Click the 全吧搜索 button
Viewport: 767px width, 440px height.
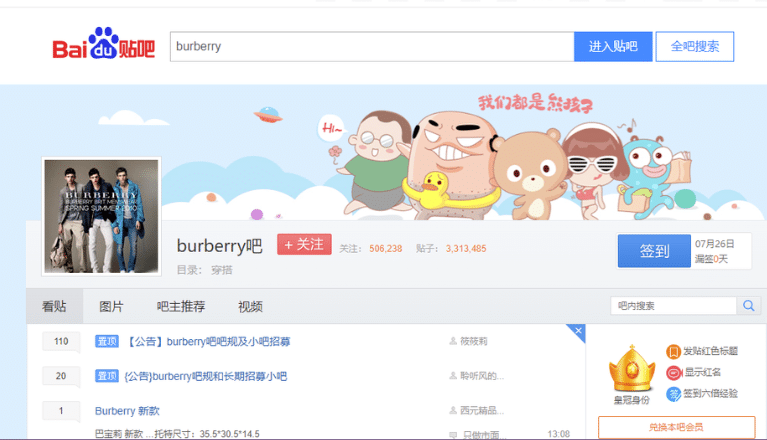click(x=695, y=46)
